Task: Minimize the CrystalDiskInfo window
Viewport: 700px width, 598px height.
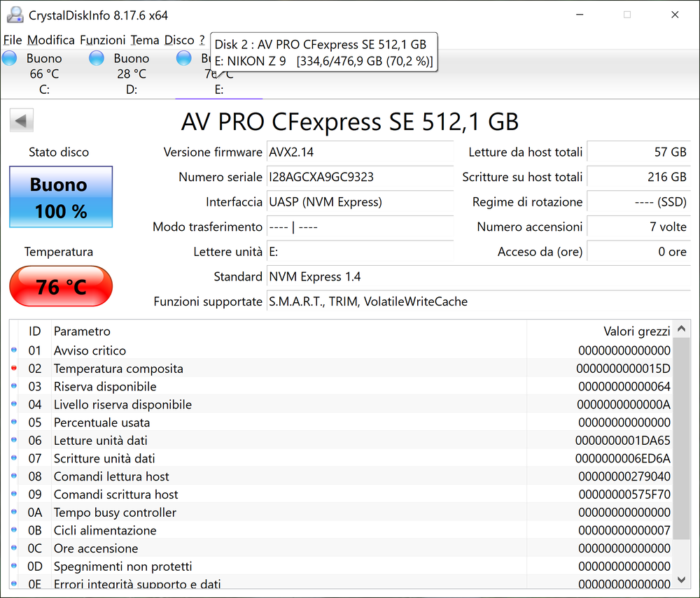Action: (580, 15)
